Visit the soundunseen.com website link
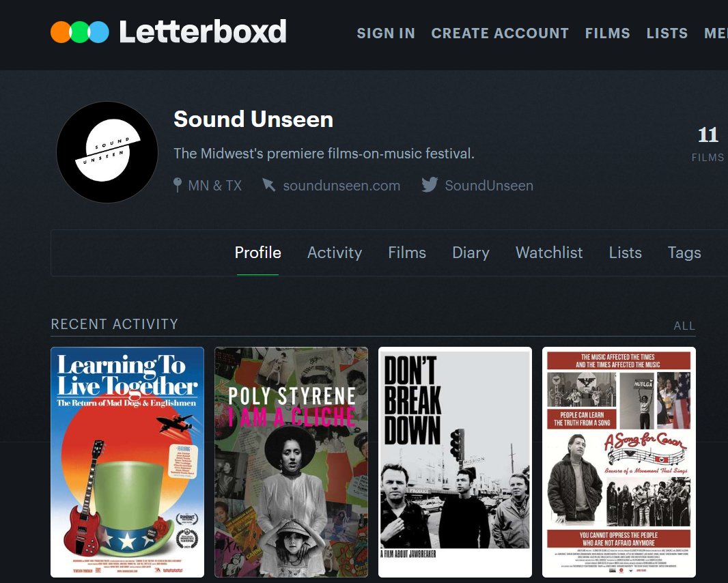Image resolution: width=728 pixels, height=583 pixels. pyautogui.click(x=341, y=185)
